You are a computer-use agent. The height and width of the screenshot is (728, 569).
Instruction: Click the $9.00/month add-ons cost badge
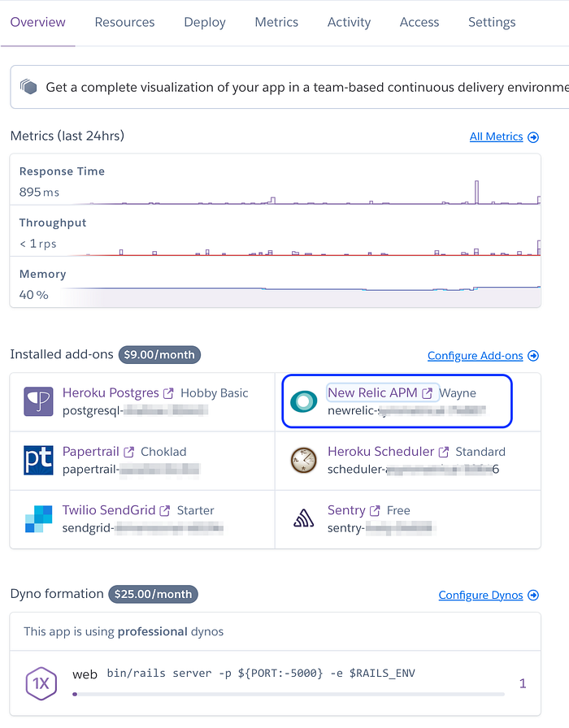point(159,355)
